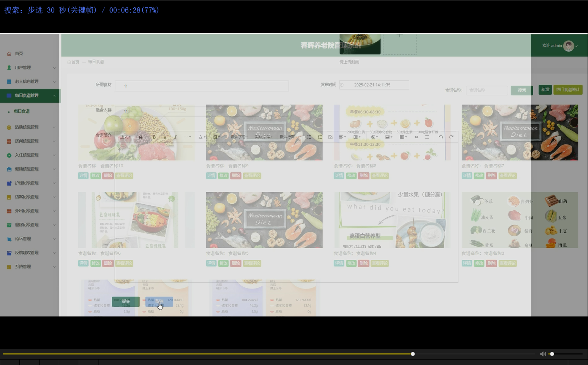Submit the form with 提交 button

(126, 302)
